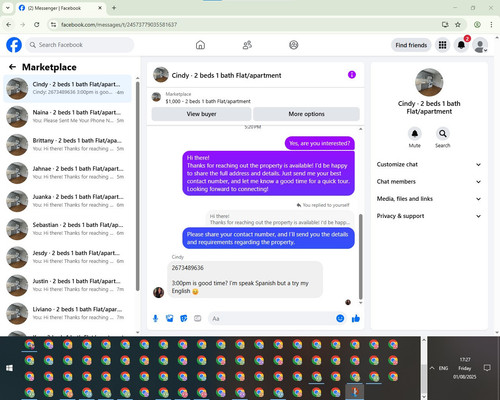Click the conversation list scrollbar
Viewport: 500px width, 400px height.
(x=137, y=186)
